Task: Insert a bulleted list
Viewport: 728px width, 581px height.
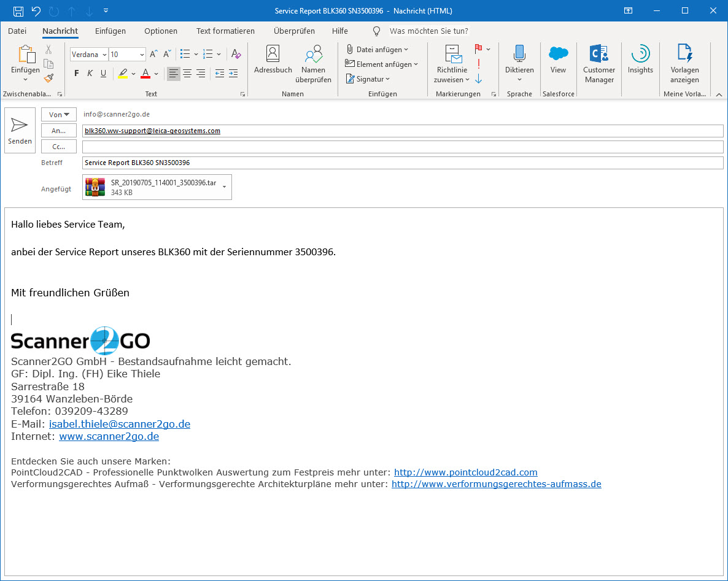Action: point(185,54)
